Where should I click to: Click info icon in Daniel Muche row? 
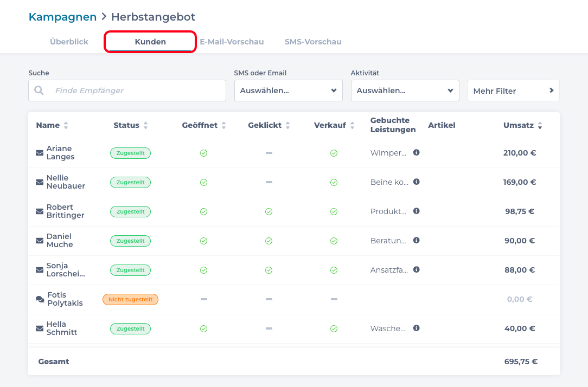tap(416, 240)
